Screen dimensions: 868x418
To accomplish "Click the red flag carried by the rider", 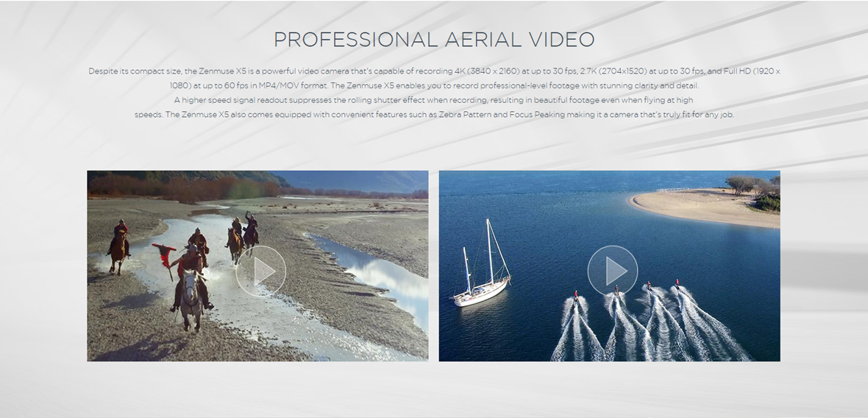I will (165, 254).
